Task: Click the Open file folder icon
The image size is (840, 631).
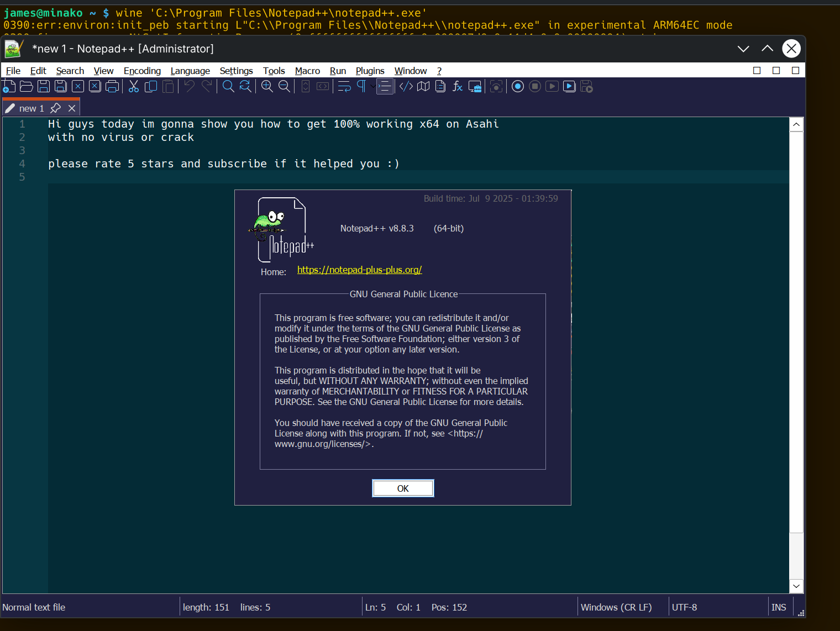Action: pyautogui.click(x=26, y=86)
